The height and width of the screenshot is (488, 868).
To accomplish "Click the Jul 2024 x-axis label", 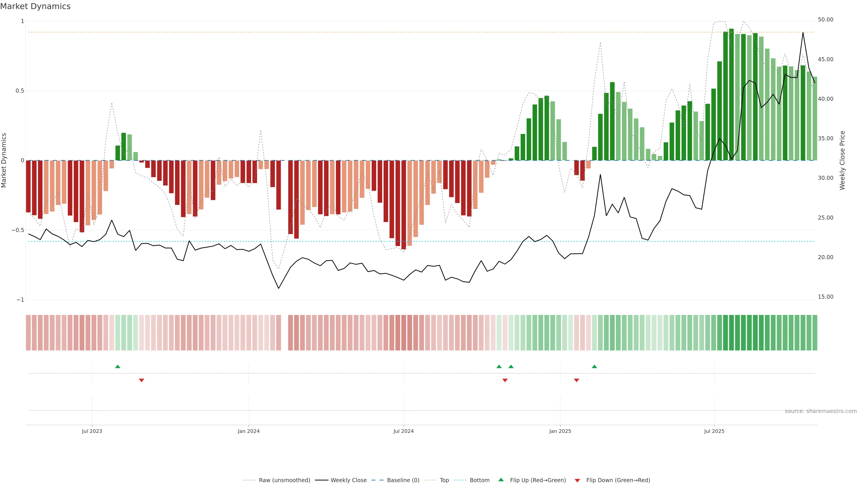I will click(403, 431).
